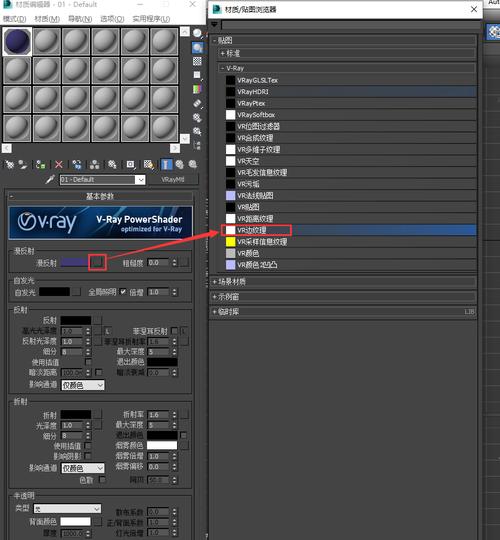This screenshot has width=500, height=540.
Task: Click the Make Preview icon
Action: tap(197, 103)
